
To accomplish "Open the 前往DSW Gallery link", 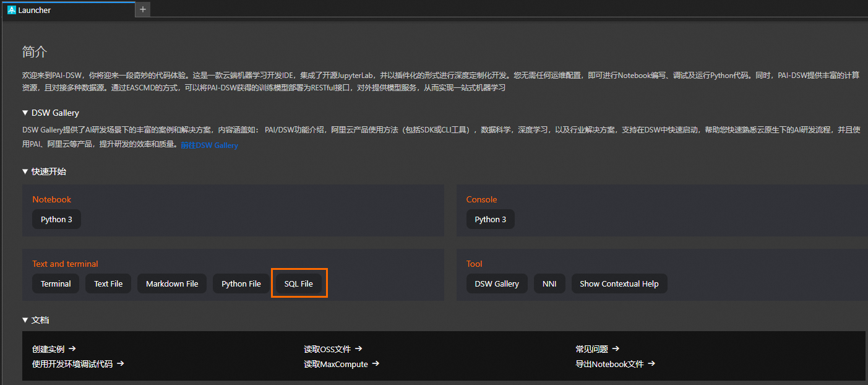I will click(209, 145).
